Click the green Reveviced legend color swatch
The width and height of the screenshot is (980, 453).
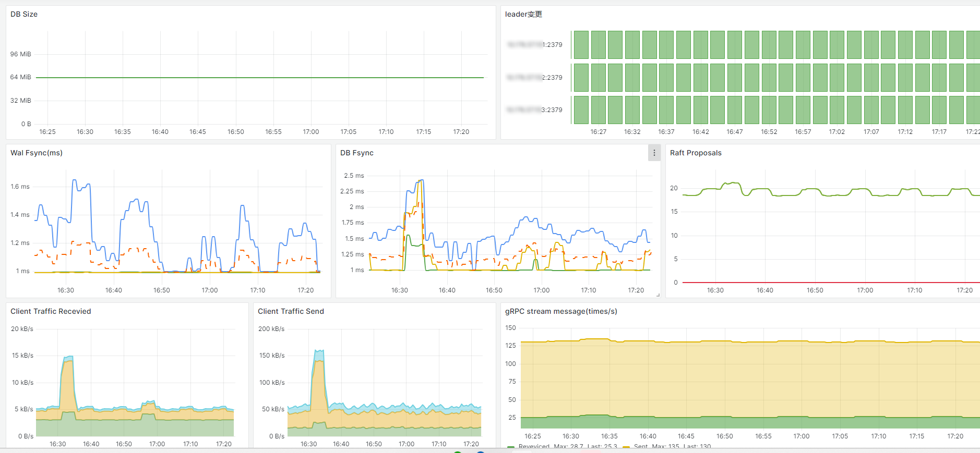click(511, 447)
